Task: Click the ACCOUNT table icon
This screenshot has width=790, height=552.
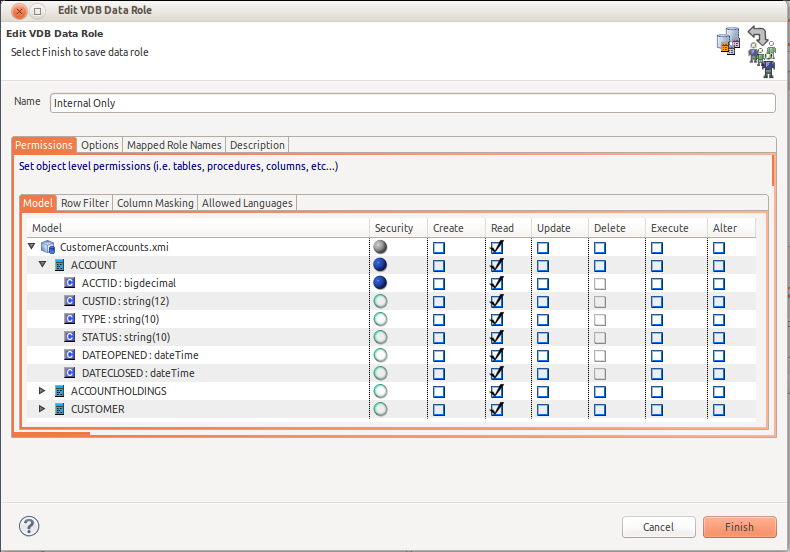Action: point(59,265)
